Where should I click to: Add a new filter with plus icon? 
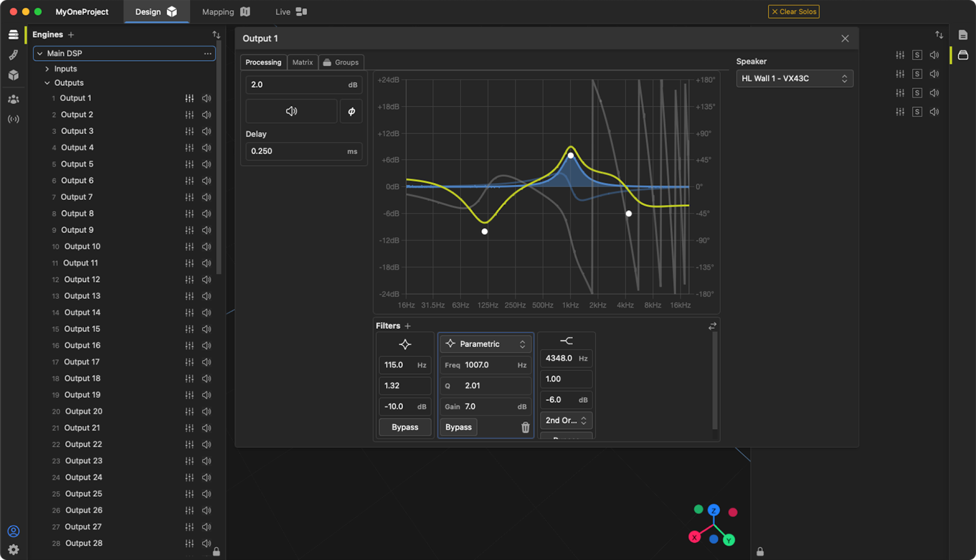[x=408, y=326]
